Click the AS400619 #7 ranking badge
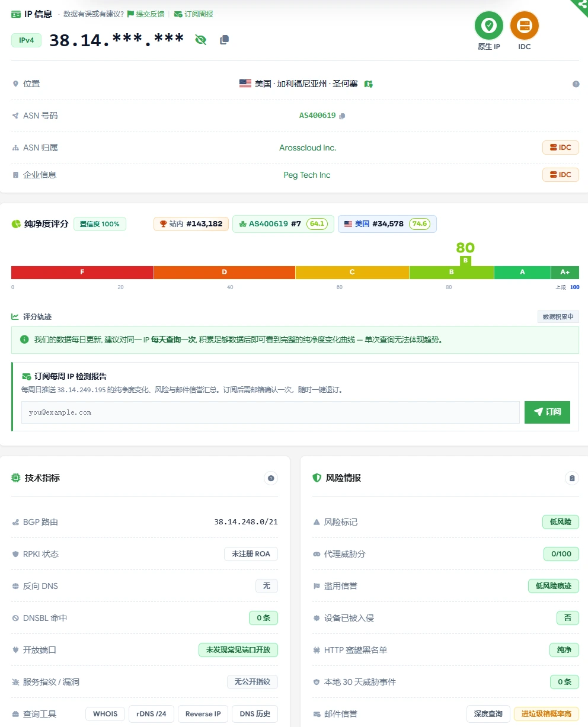 click(283, 224)
